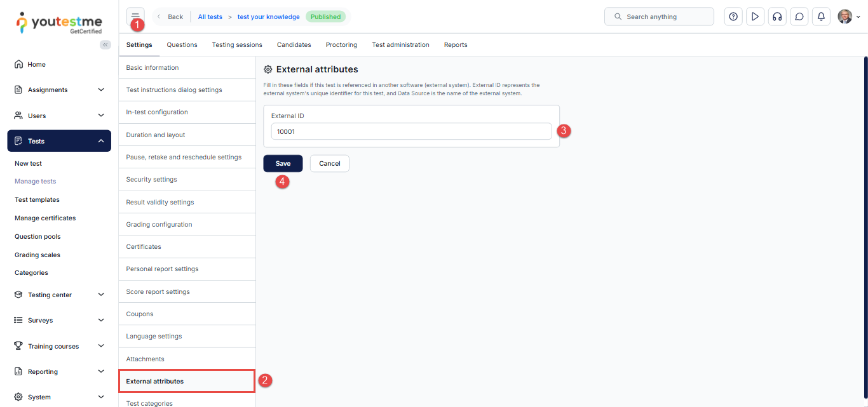Open the All tests breadcrumb link
This screenshot has height=407, width=868.
tap(210, 17)
